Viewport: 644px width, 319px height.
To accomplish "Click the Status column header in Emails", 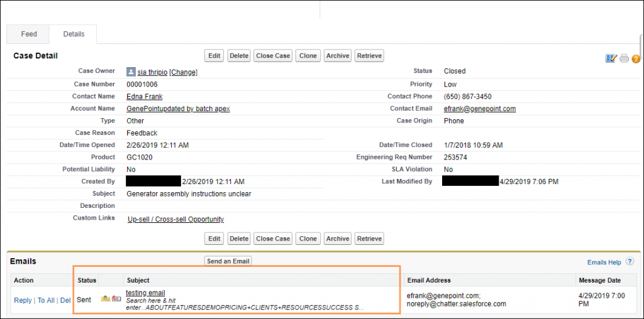I will pos(87,281).
